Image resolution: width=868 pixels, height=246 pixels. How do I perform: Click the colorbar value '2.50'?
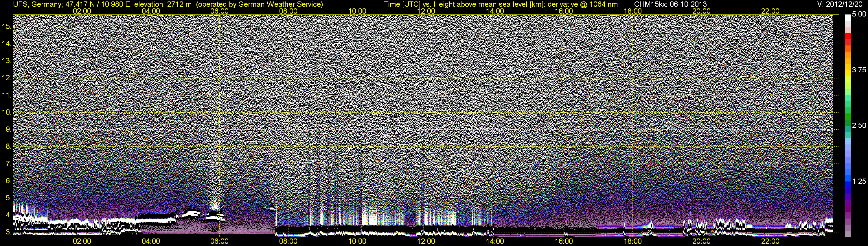point(859,125)
